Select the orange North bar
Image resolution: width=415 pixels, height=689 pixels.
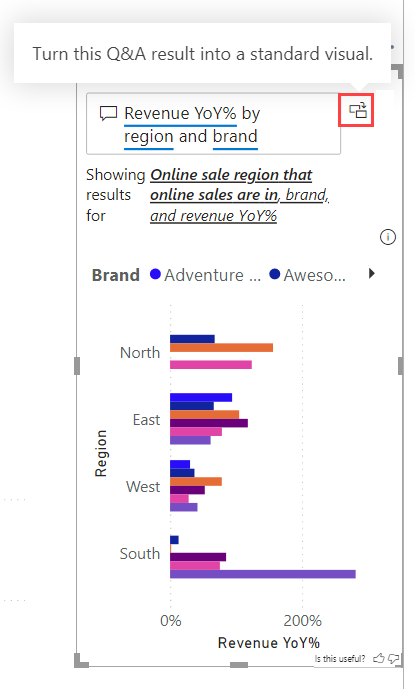pyautogui.click(x=222, y=348)
